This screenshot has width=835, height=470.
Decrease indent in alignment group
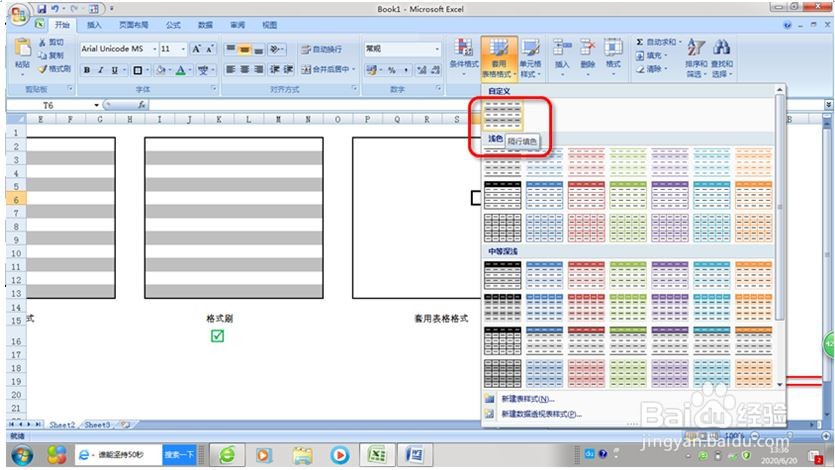point(275,69)
